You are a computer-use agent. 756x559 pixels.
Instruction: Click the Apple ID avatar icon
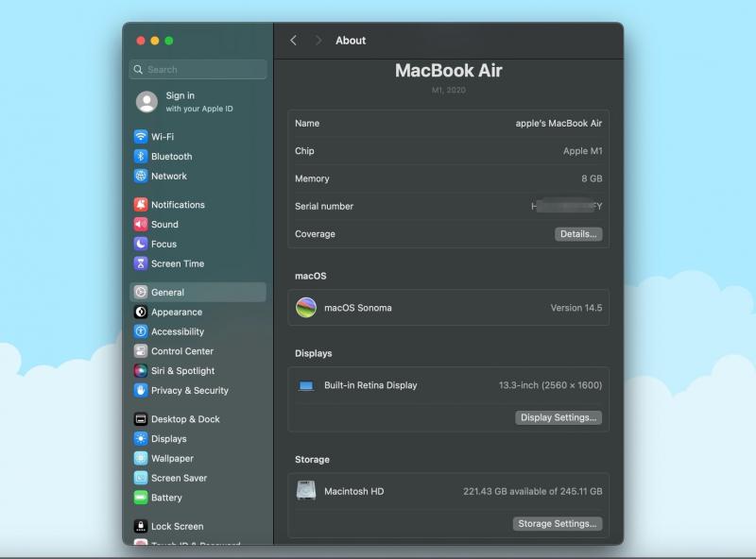(146, 102)
